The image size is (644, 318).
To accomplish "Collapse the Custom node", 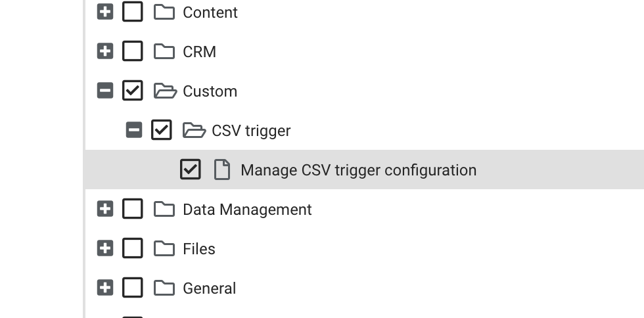I will [x=105, y=91].
